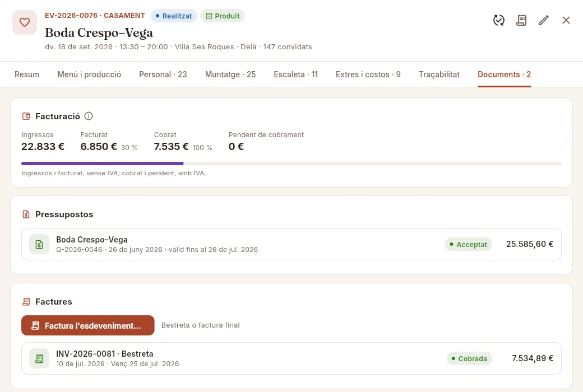Go to the Personal · 23 tab
This screenshot has height=392, width=583.
point(163,74)
